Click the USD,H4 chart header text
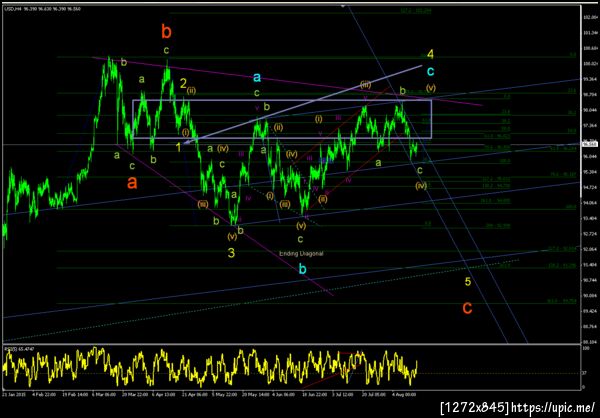 click(x=42, y=8)
